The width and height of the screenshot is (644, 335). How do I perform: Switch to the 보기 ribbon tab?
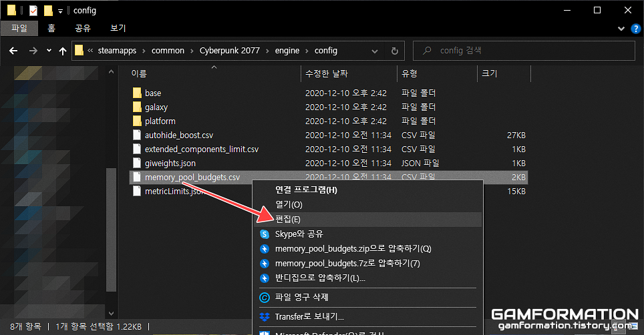click(118, 28)
